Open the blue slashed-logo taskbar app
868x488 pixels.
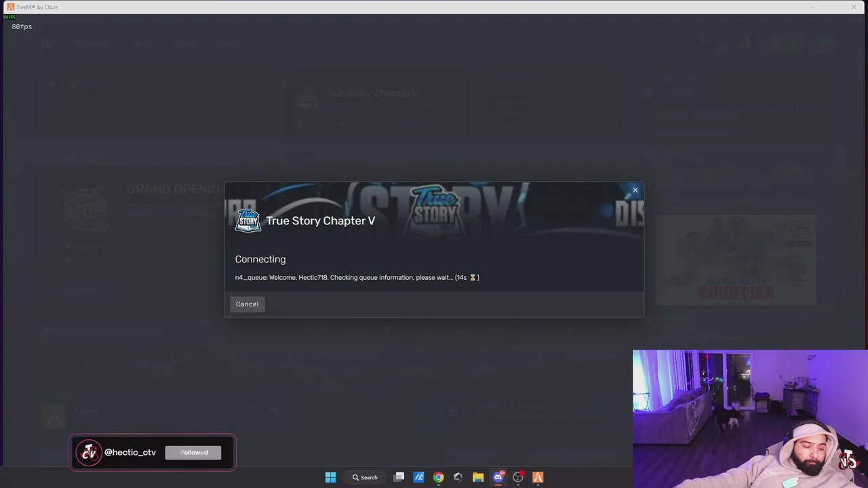click(x=418, y=477)
